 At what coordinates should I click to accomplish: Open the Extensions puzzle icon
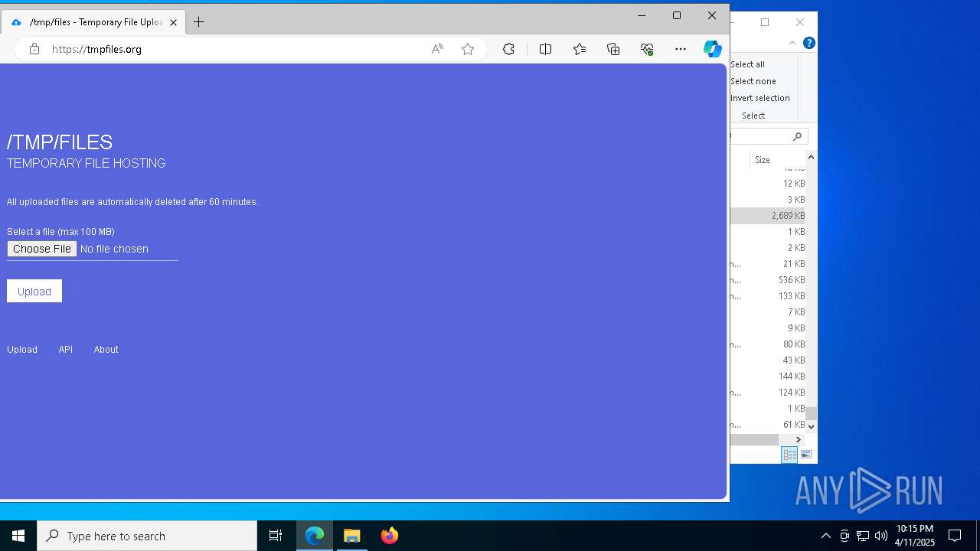click(508, 49)
